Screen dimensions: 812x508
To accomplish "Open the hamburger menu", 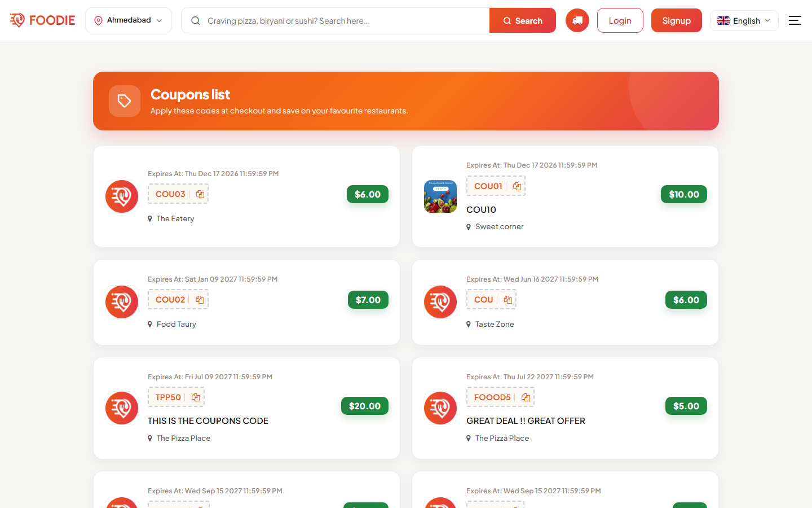I will click(795, 20).
